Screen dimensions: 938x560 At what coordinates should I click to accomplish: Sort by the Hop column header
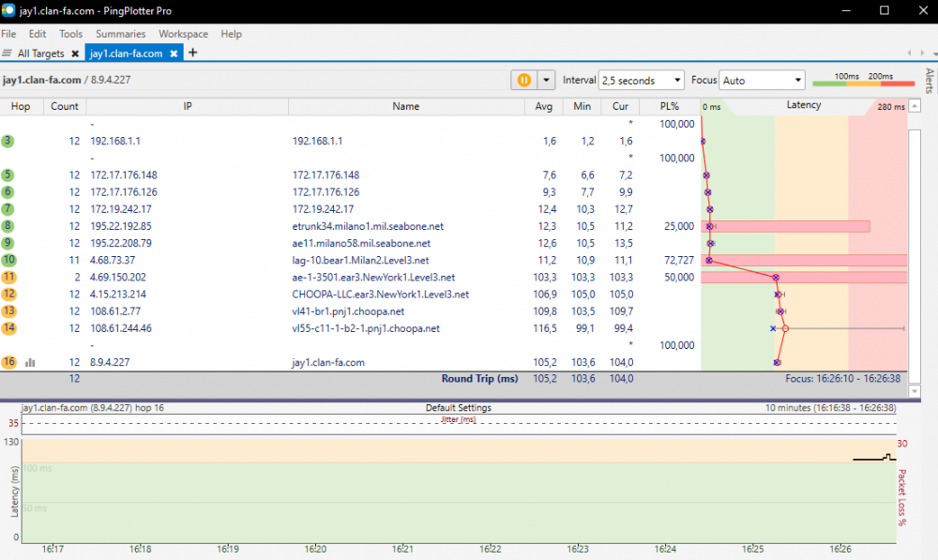point(21,106)
